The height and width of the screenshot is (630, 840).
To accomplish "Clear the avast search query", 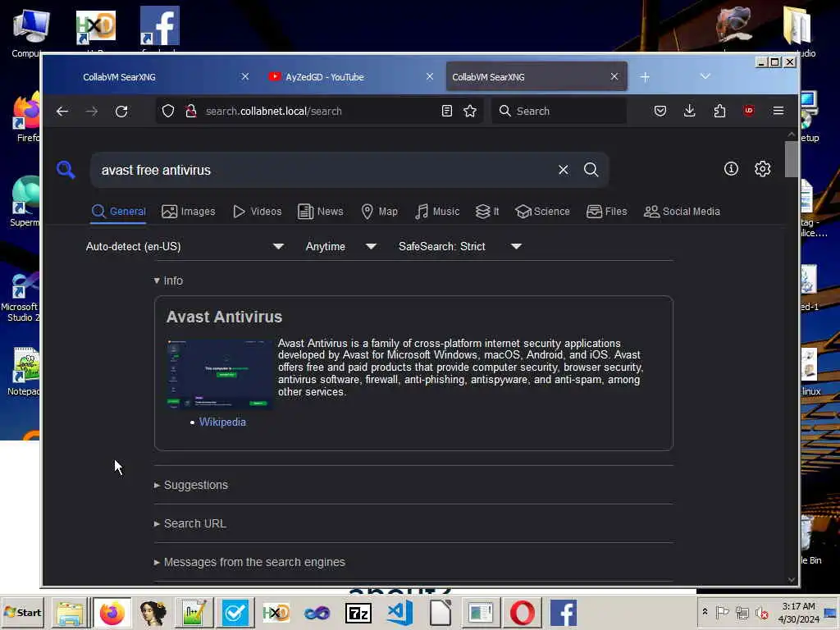I will point(563,170).
